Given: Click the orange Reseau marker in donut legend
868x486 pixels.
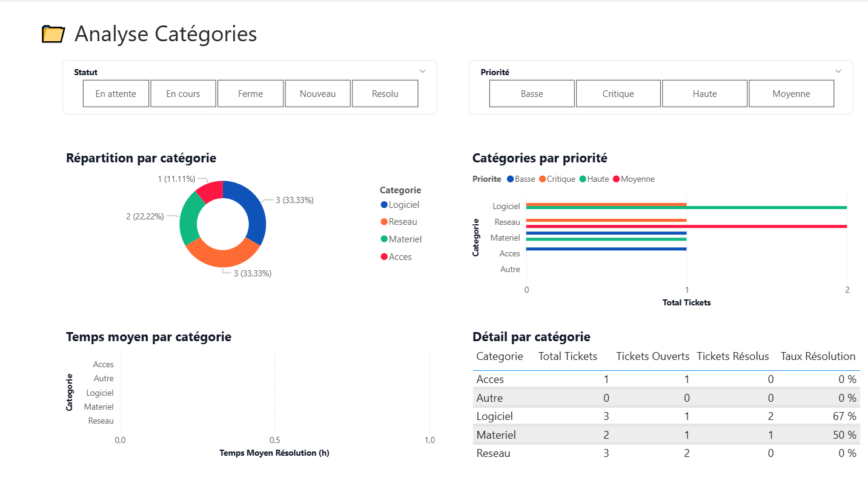Looking at the screenshot, I should (x=384, y=222).
